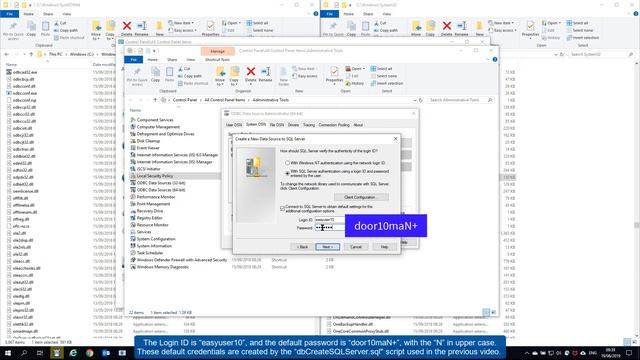This screenshot has width=640, height=360.
Task: Open File menu in Administrative Tools window
Action: (133, 60)
